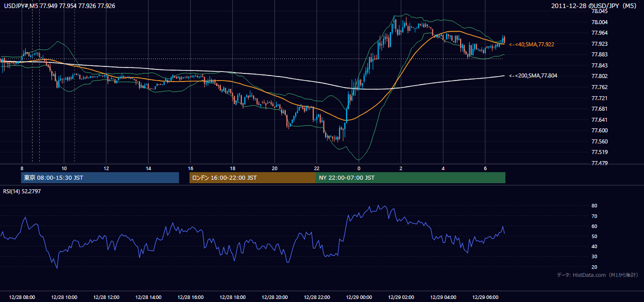
Task: Click the 12/28 22:00 time label
Action: (317, 297)
